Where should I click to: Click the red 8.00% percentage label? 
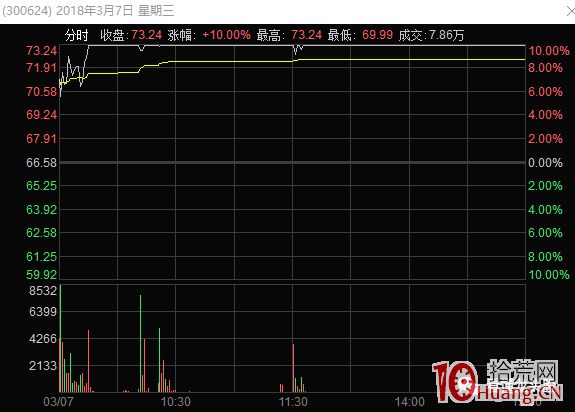[x=545, y=68]
